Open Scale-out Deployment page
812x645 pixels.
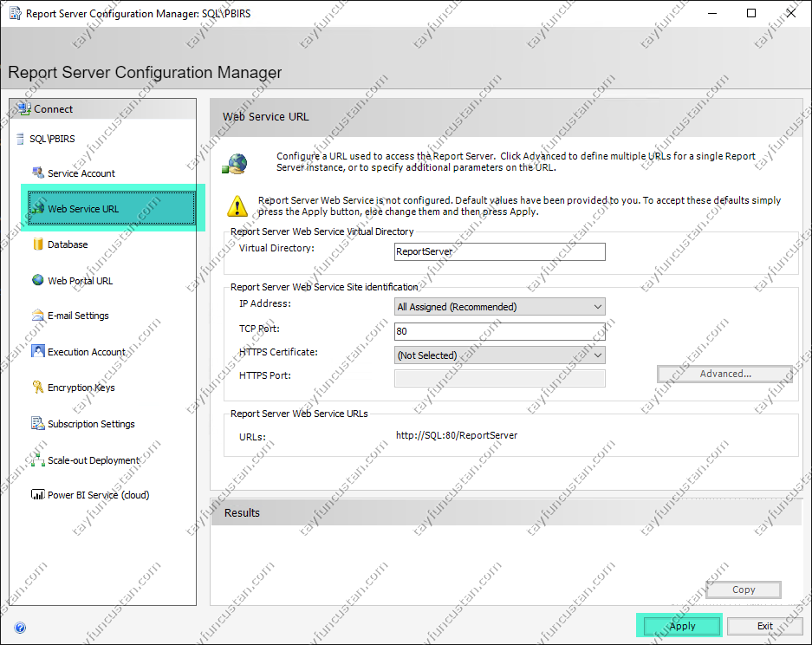coord(94,460)
